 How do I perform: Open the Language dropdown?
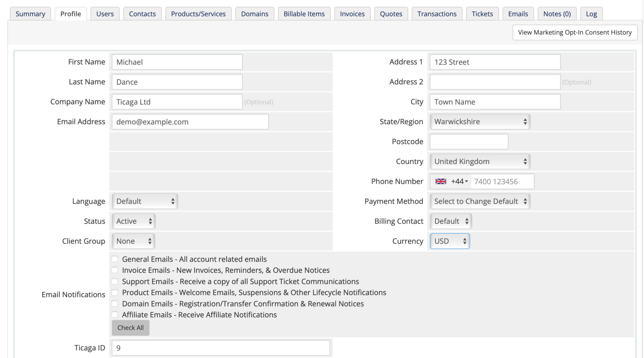click(145, 201)
